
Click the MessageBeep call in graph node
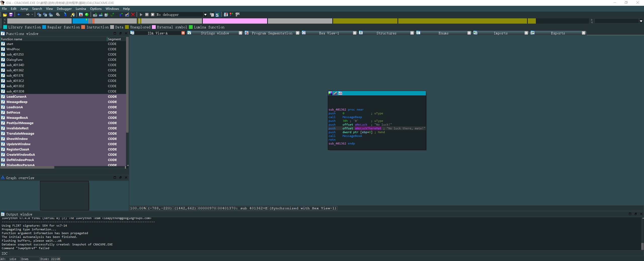(x=352, y=117)
